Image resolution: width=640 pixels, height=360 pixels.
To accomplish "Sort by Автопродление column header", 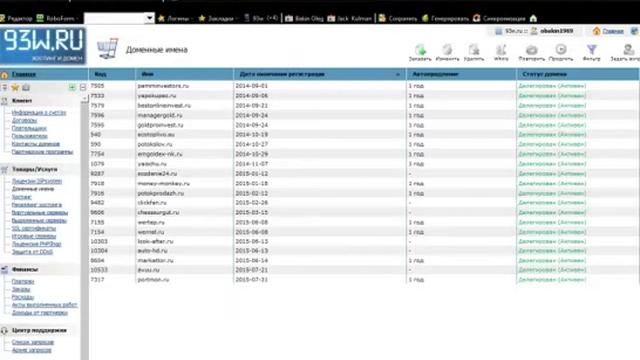I will (x=461, y=74).
